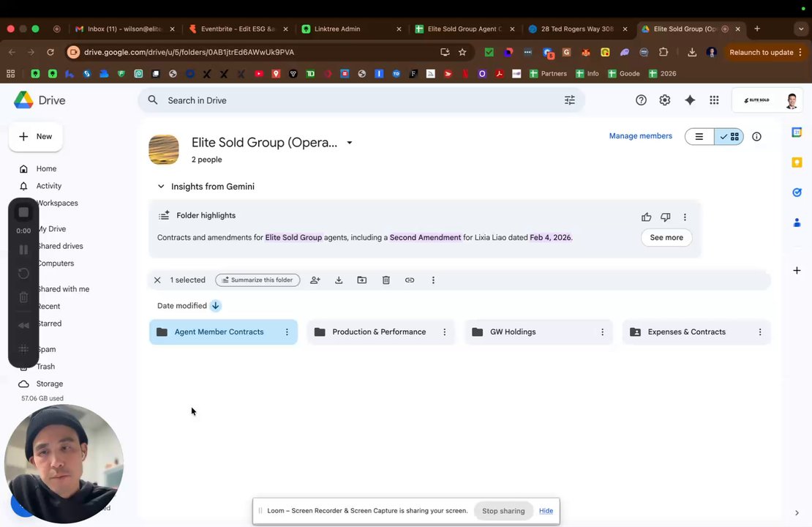Open Trash in Drive sidebar
This screenshot has width=812, height=527.
click(x=45, y=367)
